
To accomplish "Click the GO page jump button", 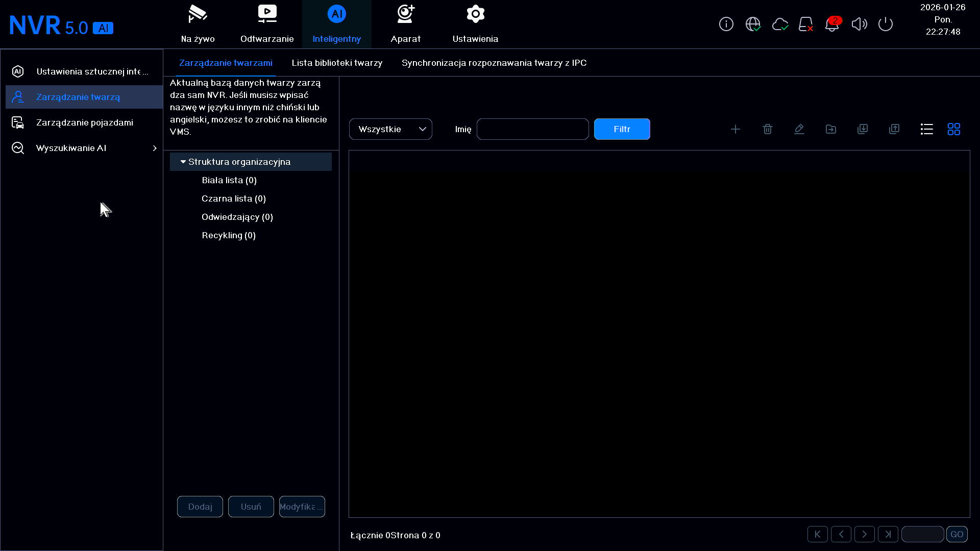I will coord(957,534).
